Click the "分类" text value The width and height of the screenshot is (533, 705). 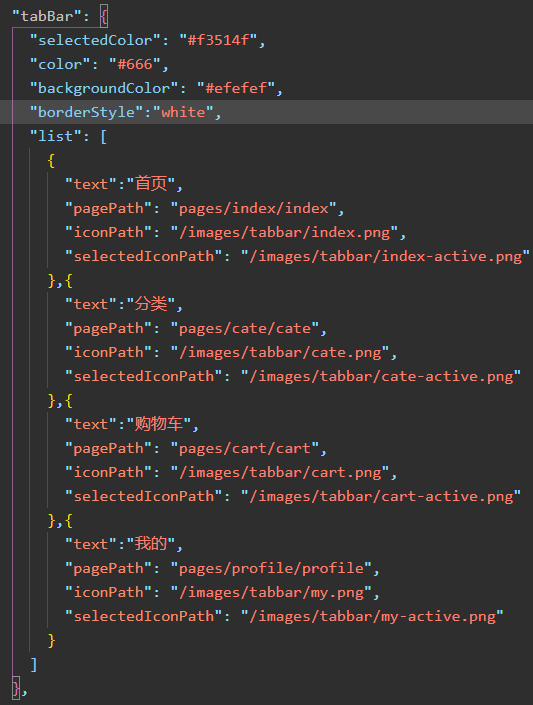[151, 304]
